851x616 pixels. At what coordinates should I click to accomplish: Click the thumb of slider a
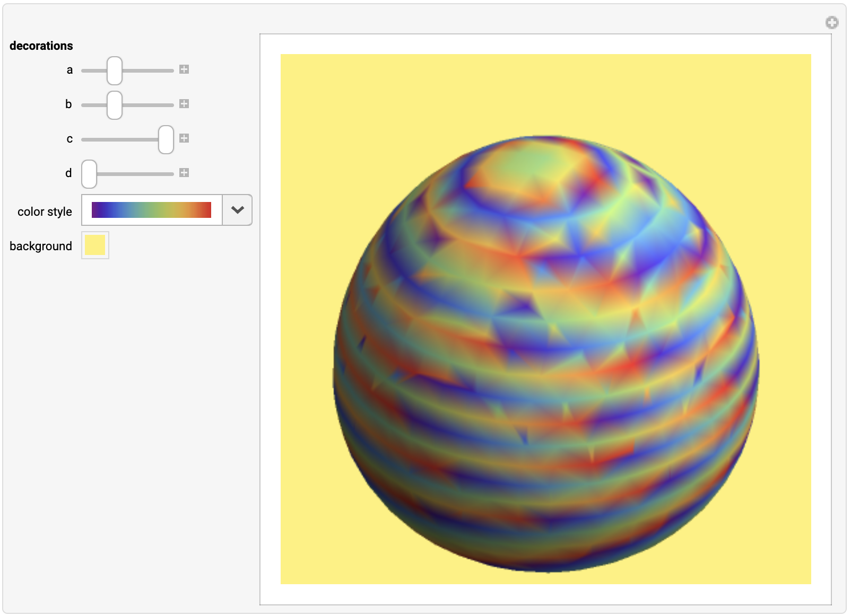pyautogui.click(x=114, y=69)
